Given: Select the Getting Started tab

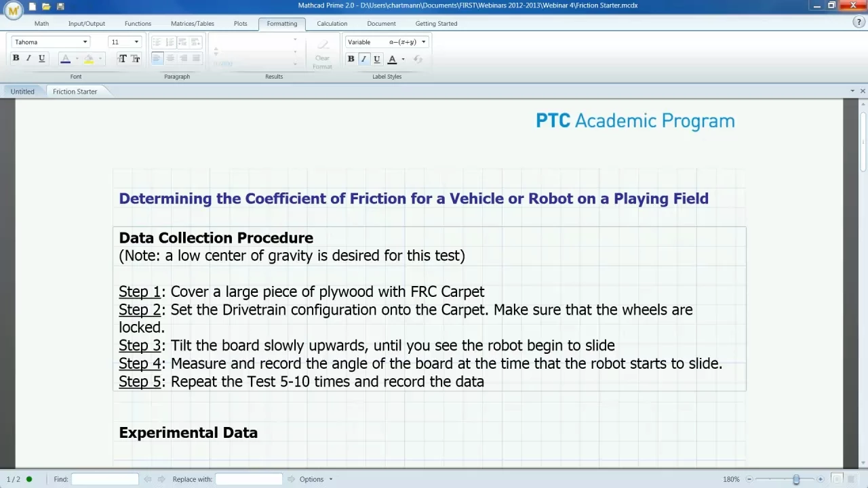Looking at the screenshot, I should 436,24.
